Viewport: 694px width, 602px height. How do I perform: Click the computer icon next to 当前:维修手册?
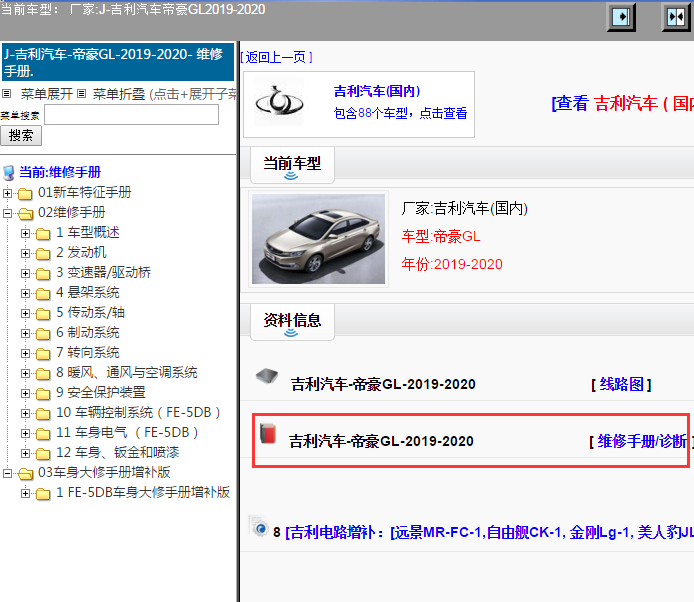pyautogui.click(x=9, y=173)
